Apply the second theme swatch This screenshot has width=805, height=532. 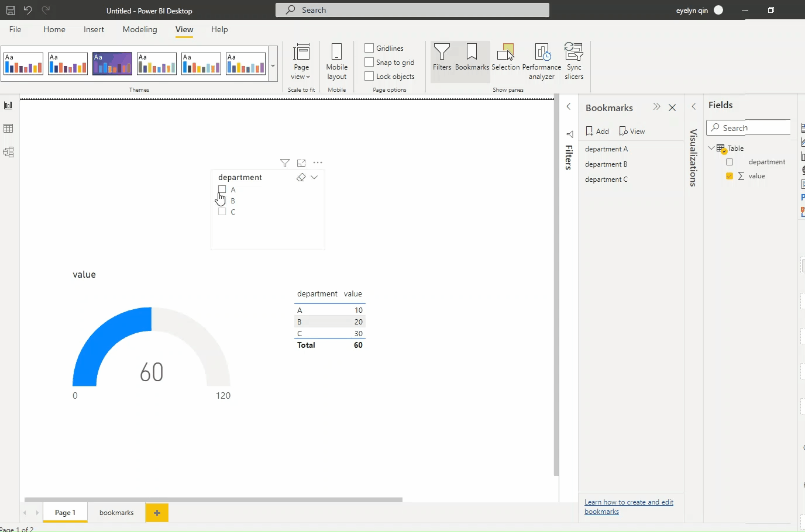pyautogui.click(x=68, y=64)
